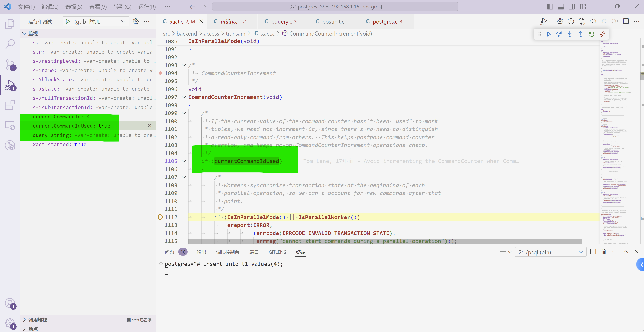Switch to the postinit.c tab
This screenshot has width=644, height=332.
tap(334, 22)
